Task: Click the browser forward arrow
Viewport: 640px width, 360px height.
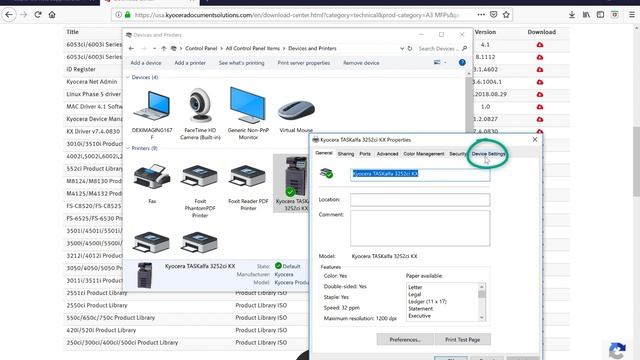Action: [24, 15]
